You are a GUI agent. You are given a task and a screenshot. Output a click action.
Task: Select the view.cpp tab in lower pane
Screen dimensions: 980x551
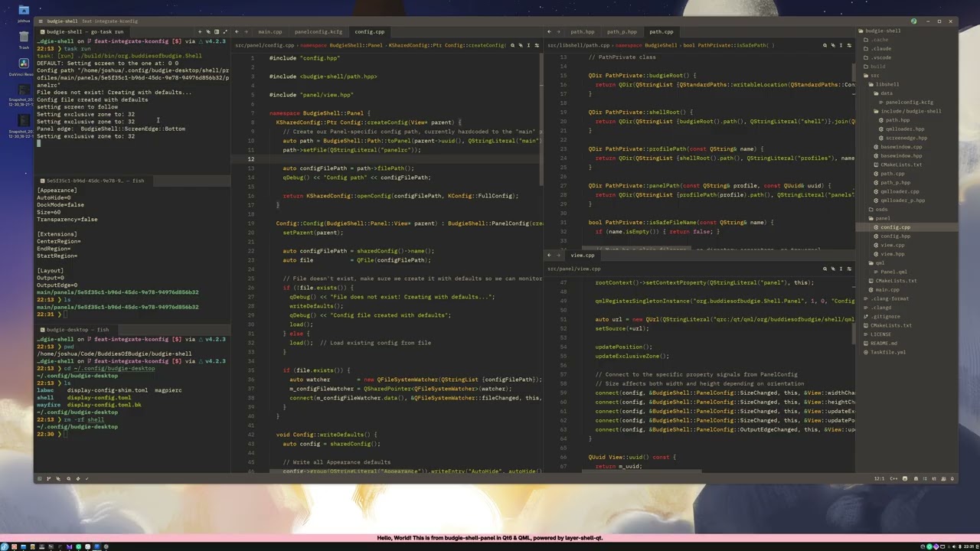(582, 255)
